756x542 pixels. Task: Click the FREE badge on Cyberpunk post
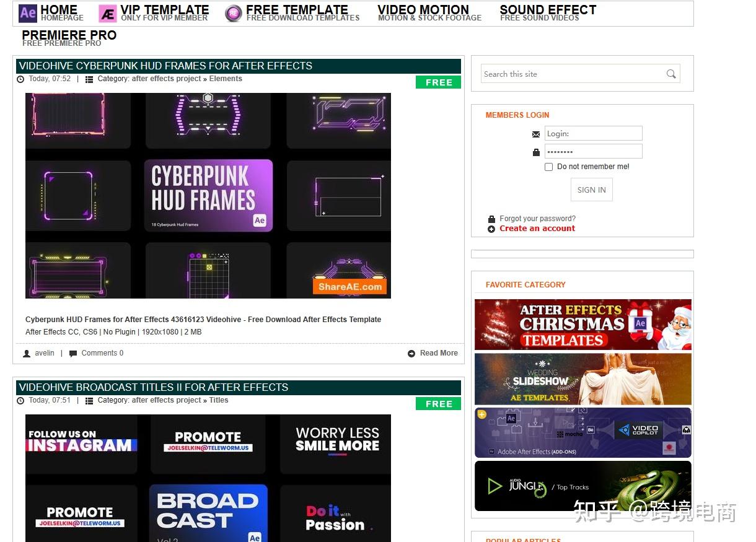click(x=439, y=82)
